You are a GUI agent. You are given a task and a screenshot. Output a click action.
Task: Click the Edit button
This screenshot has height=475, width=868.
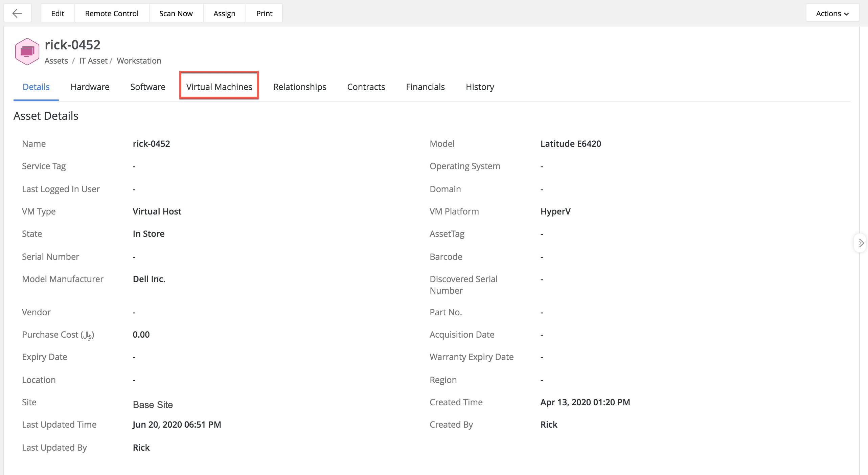58,13
